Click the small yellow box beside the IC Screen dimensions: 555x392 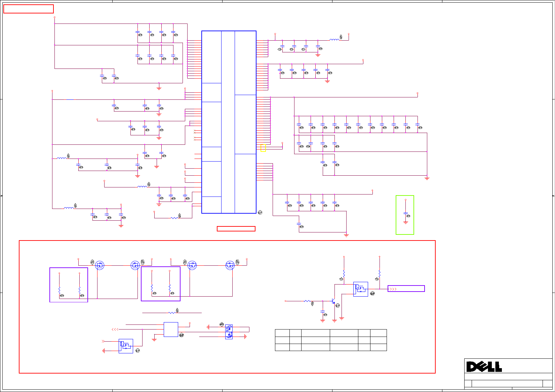[x=263, y=148]
